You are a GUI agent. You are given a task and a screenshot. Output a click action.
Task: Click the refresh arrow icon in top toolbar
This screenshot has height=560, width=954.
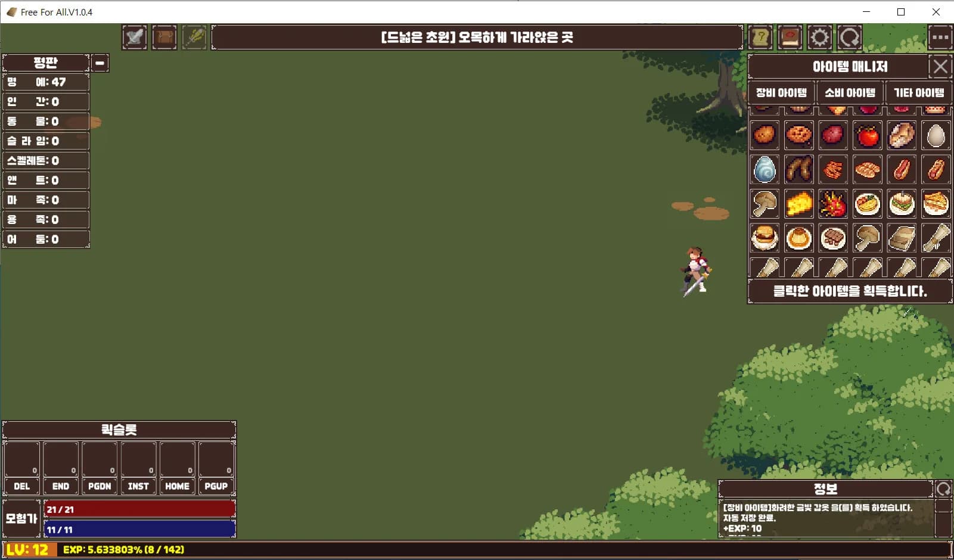click(x=849, y=38)
